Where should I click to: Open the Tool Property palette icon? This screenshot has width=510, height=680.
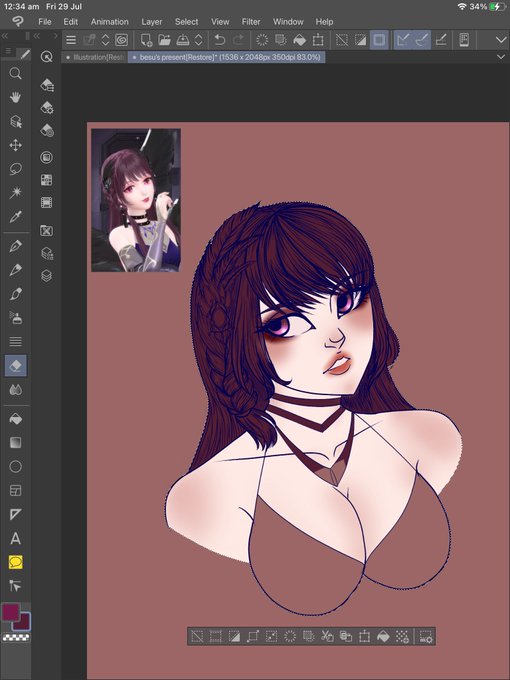coord(47,107)
